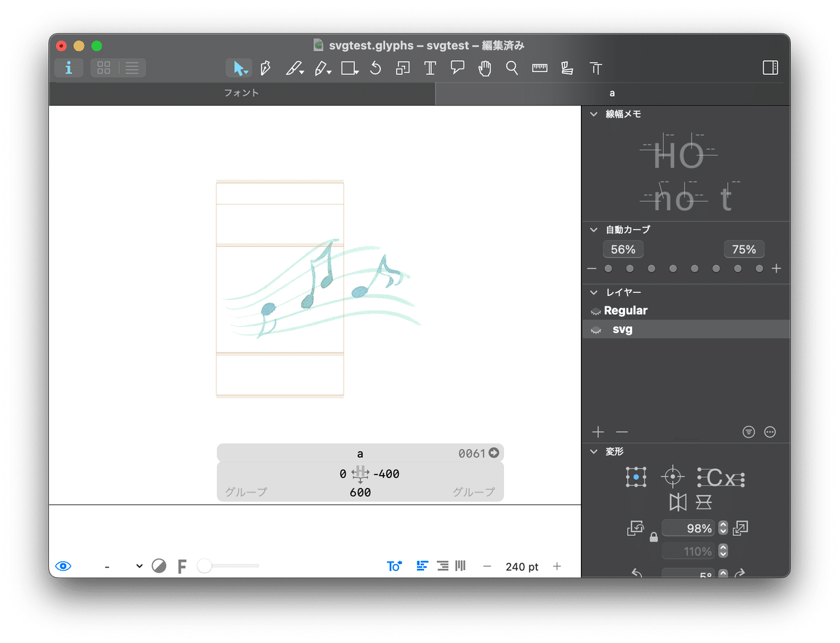This screenshot has height=643, width=840.
Task: Switch to the フォント tab
Action: 241,93
